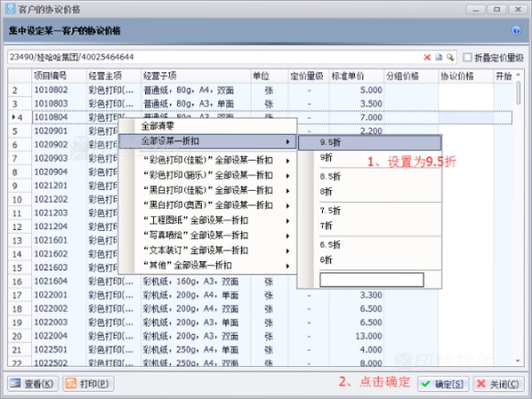The image size is (532, 399).
Task: Click price cell 3.300
Action: click(x=356, y=295)
